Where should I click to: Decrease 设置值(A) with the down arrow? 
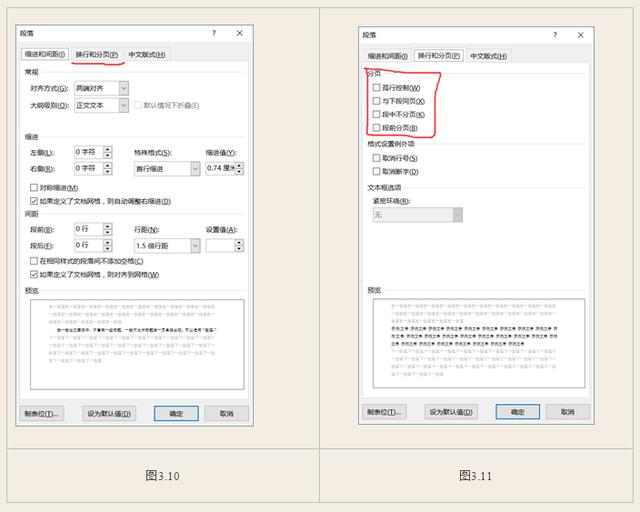tap(240, 249)
